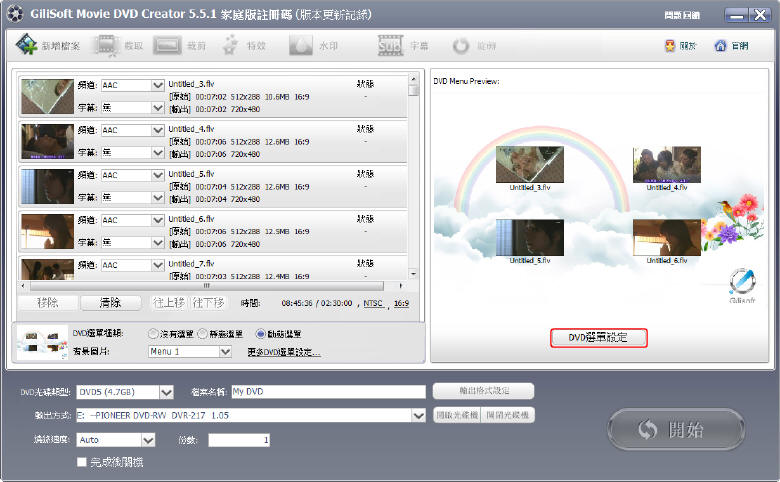The image size is (780, 482).
Task: Open the Auto burn speed dropdown
Action: [148, 439]
